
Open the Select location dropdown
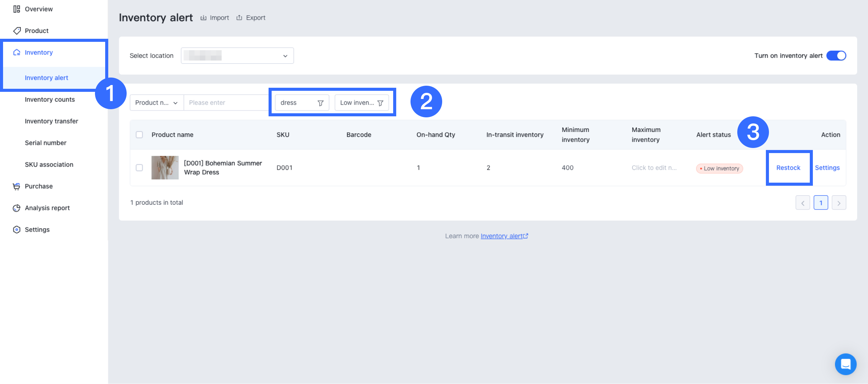[x=237, y=56]
